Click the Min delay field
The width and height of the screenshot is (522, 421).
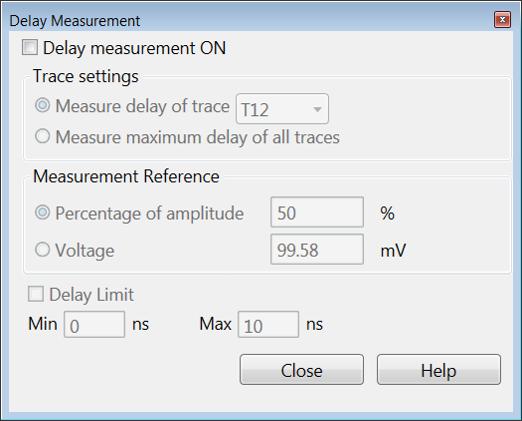point(94,325)
